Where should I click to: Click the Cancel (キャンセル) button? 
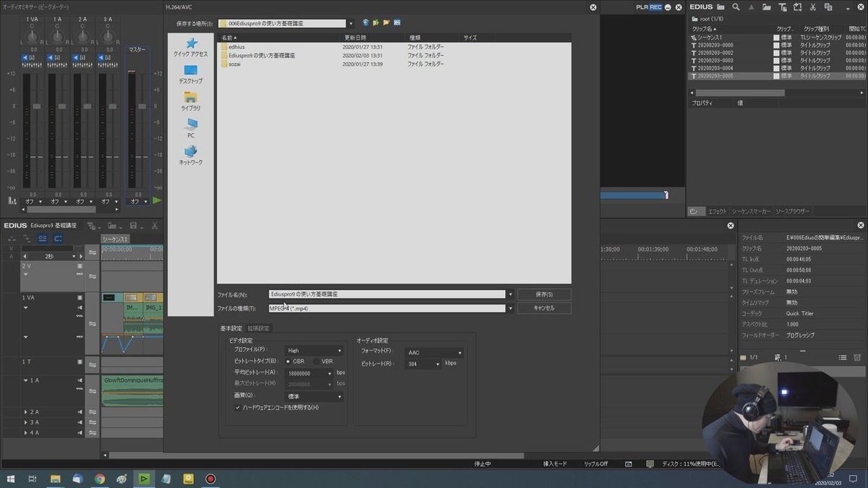[x=544, y=308]
